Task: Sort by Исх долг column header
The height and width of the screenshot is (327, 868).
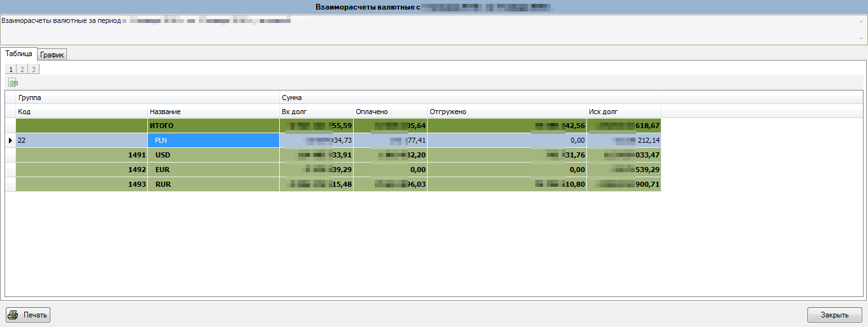Action: [624, 112]
